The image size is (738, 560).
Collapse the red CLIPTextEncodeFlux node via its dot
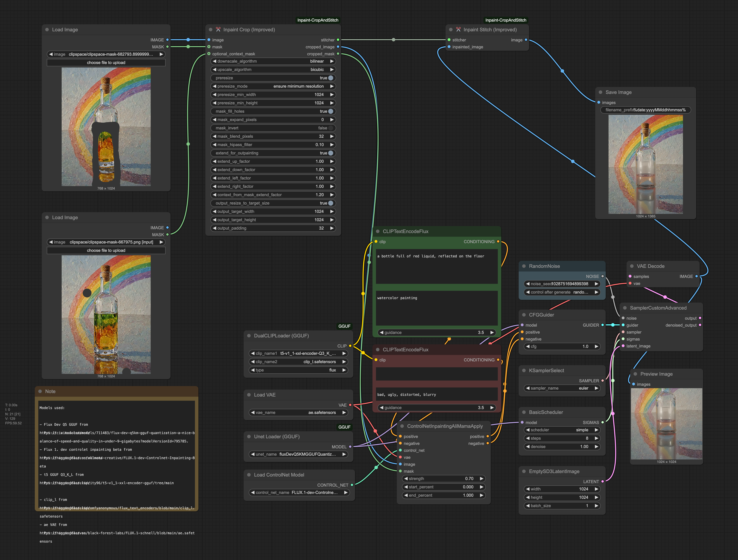coord(378,350)
